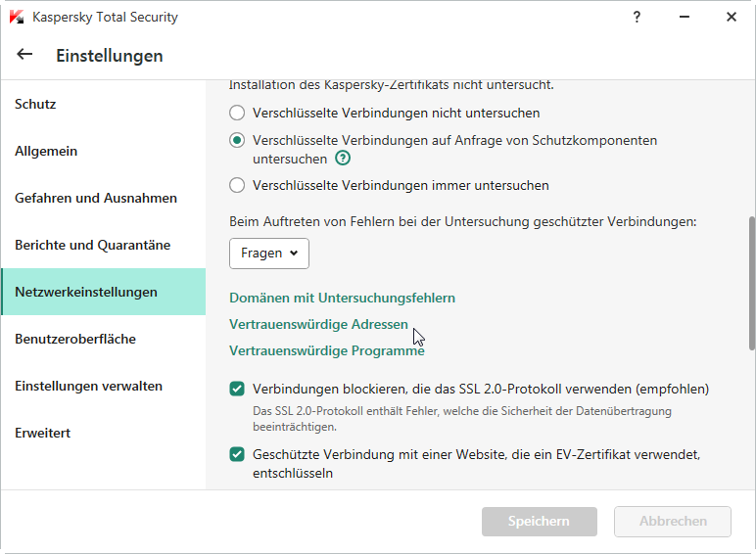Click the 'Vertrauenswürdige Adressen' link
This screenshot has width=756, height=554.
point(318,324)
